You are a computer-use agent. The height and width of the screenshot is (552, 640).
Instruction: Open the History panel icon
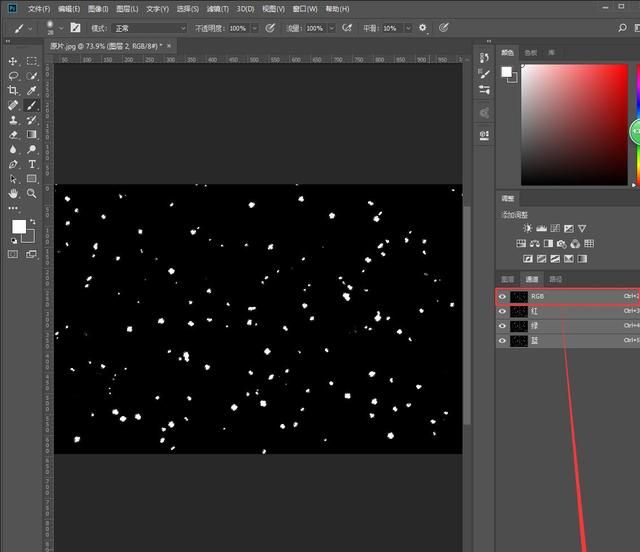coord(484,58)
